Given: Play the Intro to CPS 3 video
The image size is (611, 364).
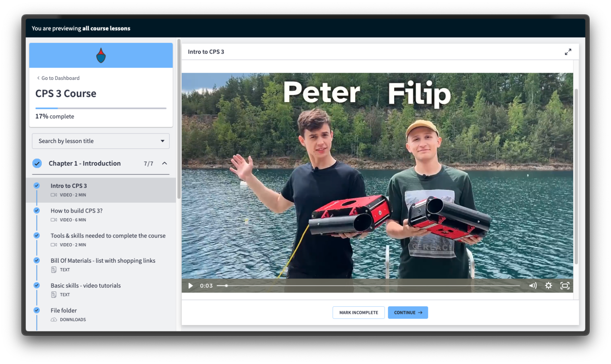Looking at the screenshot, I should click(191, 286).
